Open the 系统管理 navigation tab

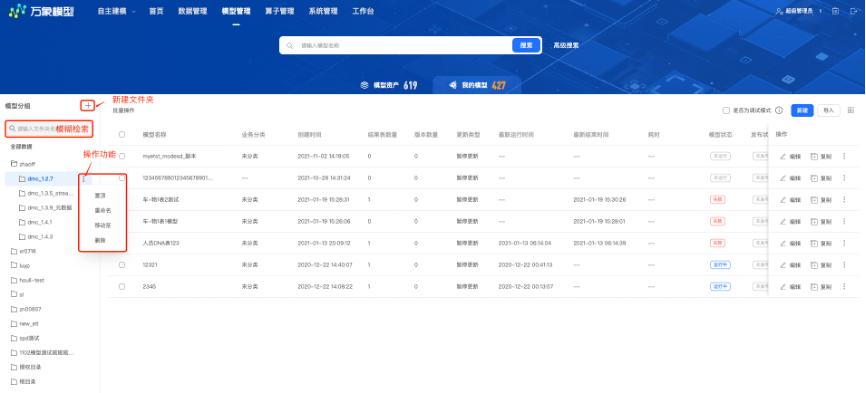pos(323,11)
